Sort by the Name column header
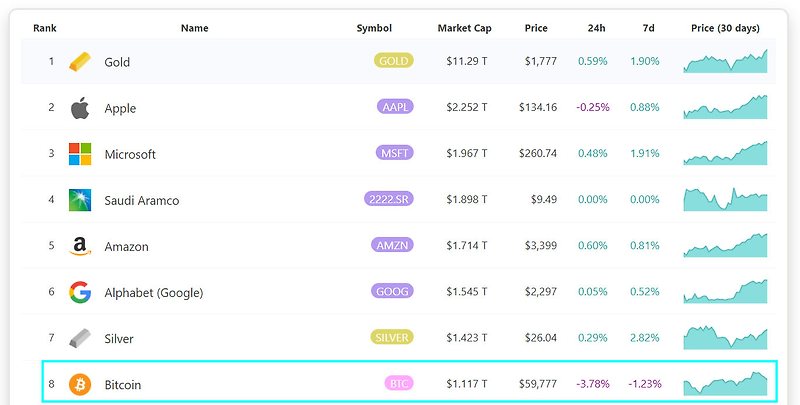Image resolution: width=800 pixels, height=405 pixels. (x=194, y=28)
